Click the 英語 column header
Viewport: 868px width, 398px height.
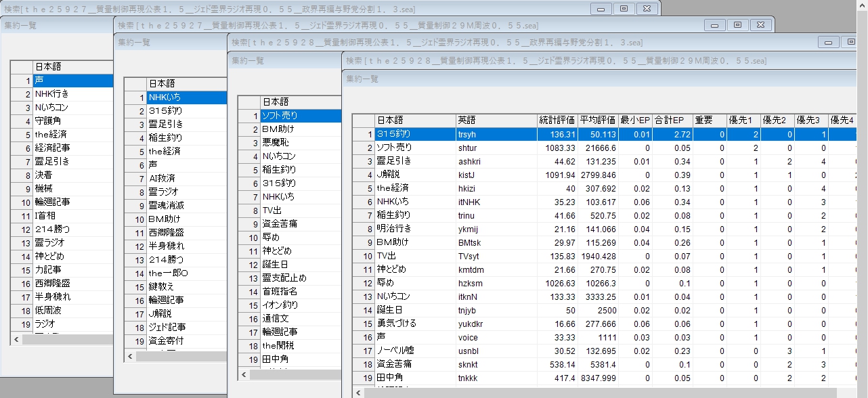(x=496, y=120)
